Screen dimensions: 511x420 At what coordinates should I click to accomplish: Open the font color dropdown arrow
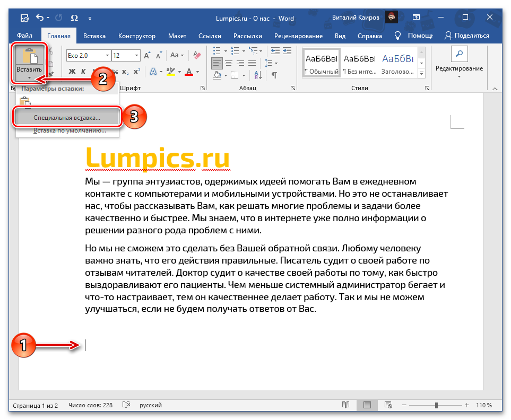[x=197, y=72]
